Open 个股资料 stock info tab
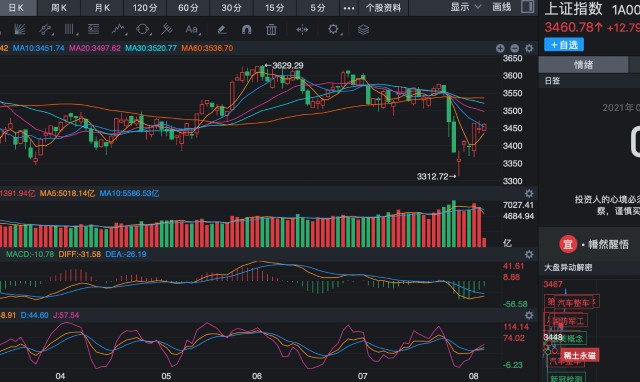 (383, 8)
